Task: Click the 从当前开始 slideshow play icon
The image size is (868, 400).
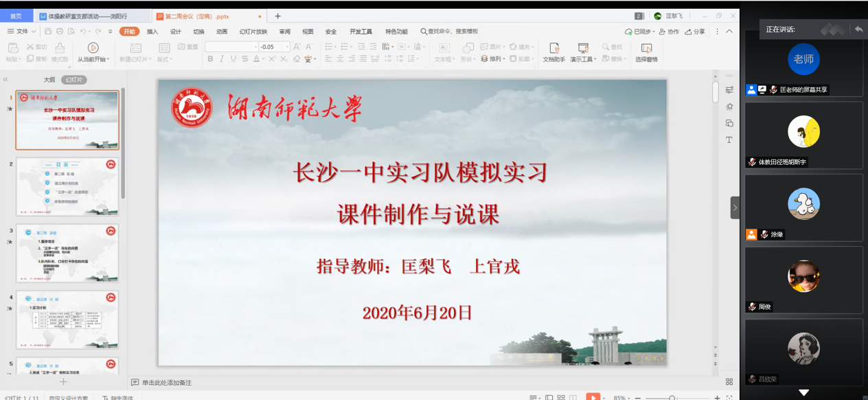Action: click(93, 47)
